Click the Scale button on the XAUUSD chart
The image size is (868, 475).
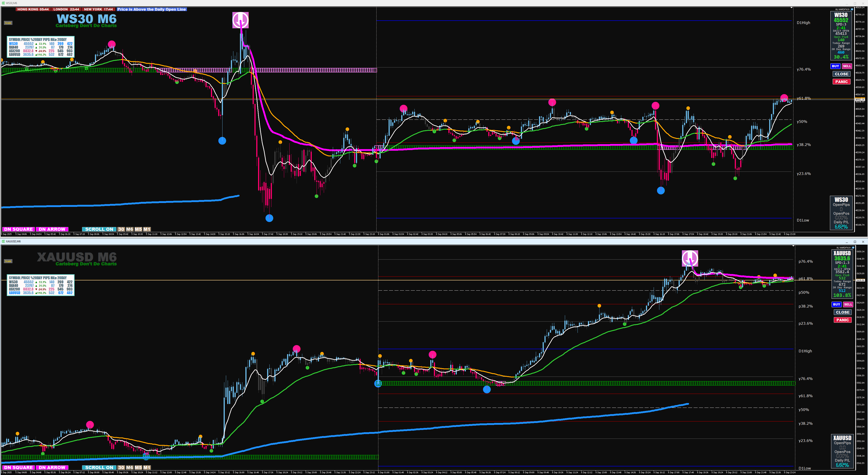(8, 261)
